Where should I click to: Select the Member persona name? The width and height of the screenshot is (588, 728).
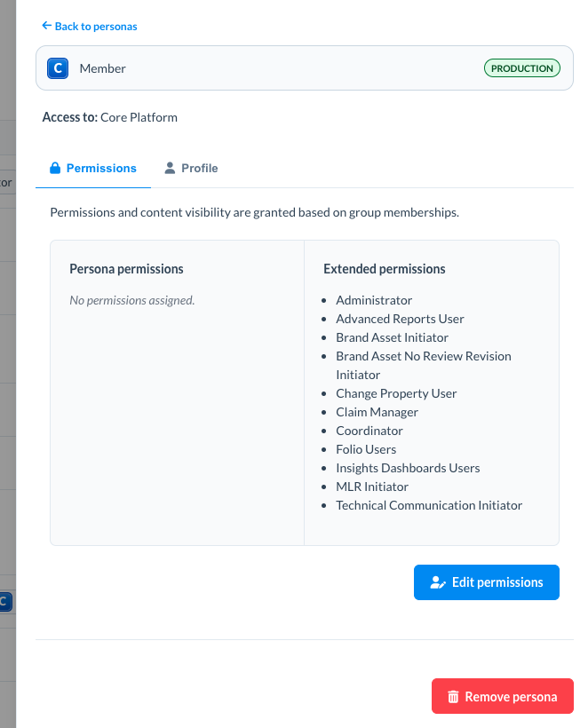coord(102,68)
